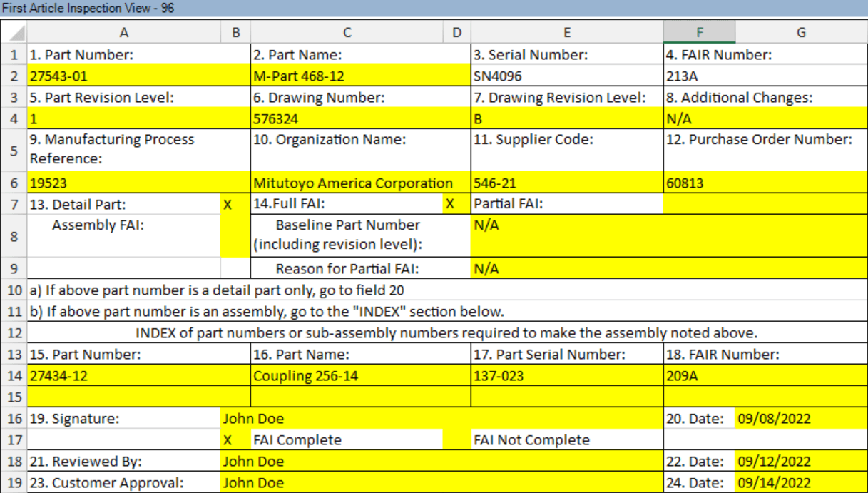Select row 14 header
Viewport: 868px width, 493px height.
13,375
